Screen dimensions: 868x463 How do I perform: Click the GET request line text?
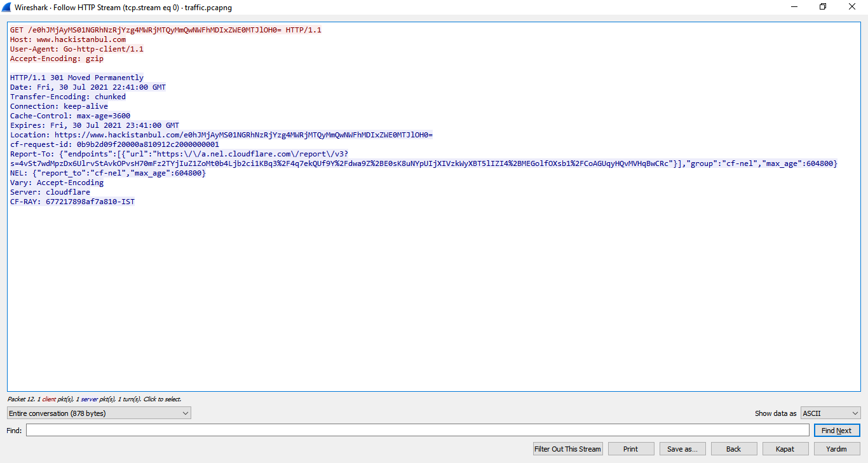click(166, 30)
